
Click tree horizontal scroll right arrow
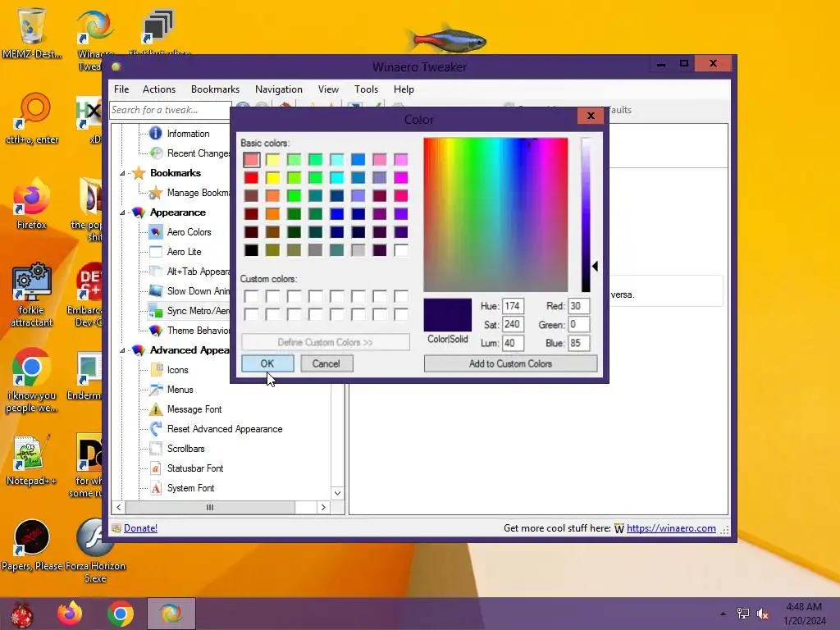tap(323, 507)
